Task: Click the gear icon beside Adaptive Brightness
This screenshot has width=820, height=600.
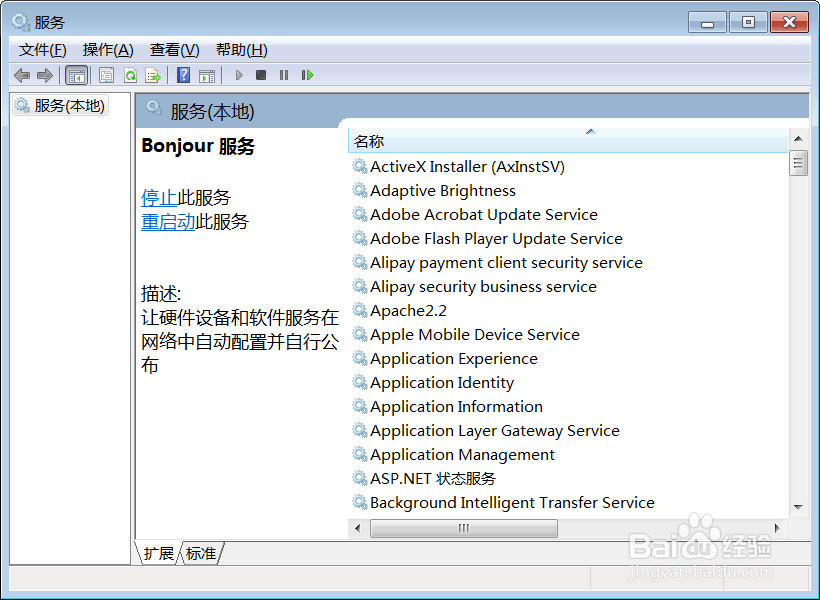Action: click(x=360, y=190)
